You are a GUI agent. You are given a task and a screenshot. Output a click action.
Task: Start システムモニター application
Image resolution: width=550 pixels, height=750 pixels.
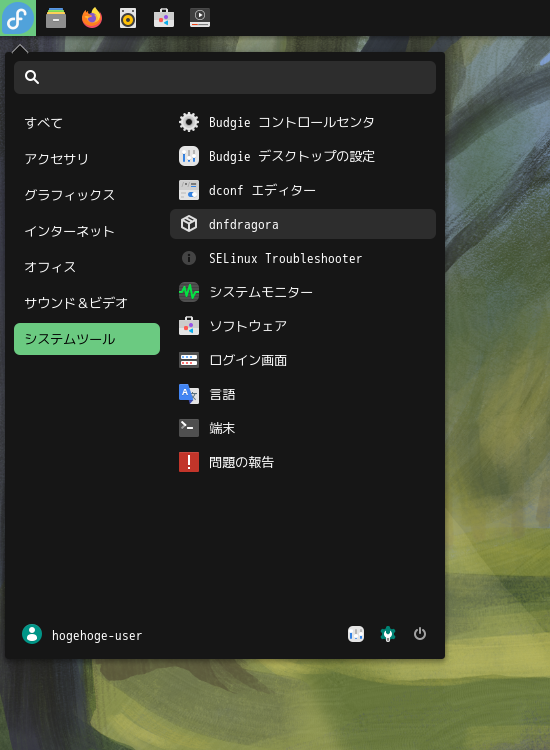tap(303, 292)
